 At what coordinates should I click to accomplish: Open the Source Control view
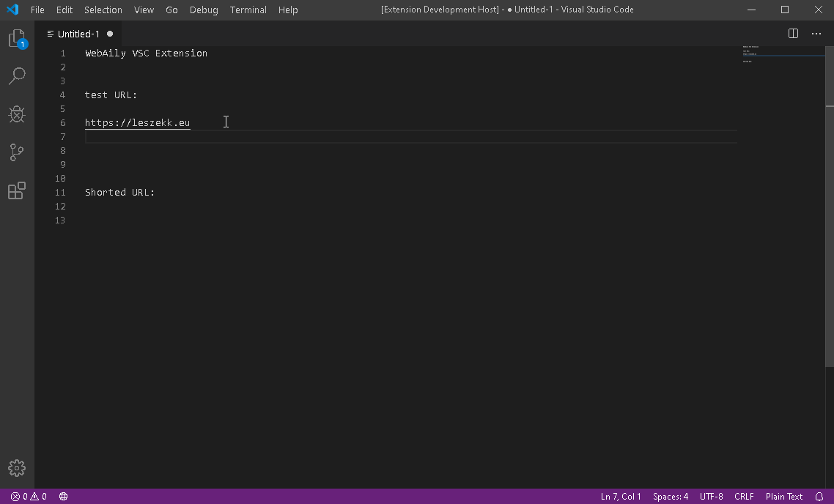[17, 152]
